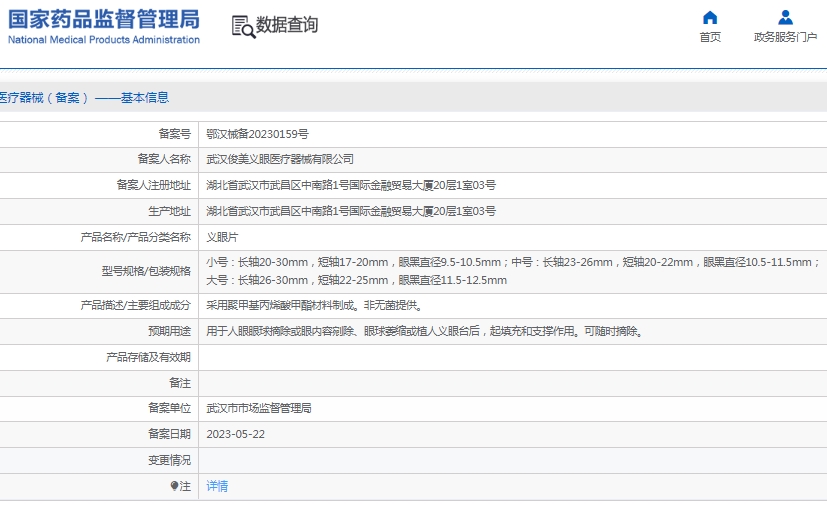Open the 详情 link

tap(217, 486)
